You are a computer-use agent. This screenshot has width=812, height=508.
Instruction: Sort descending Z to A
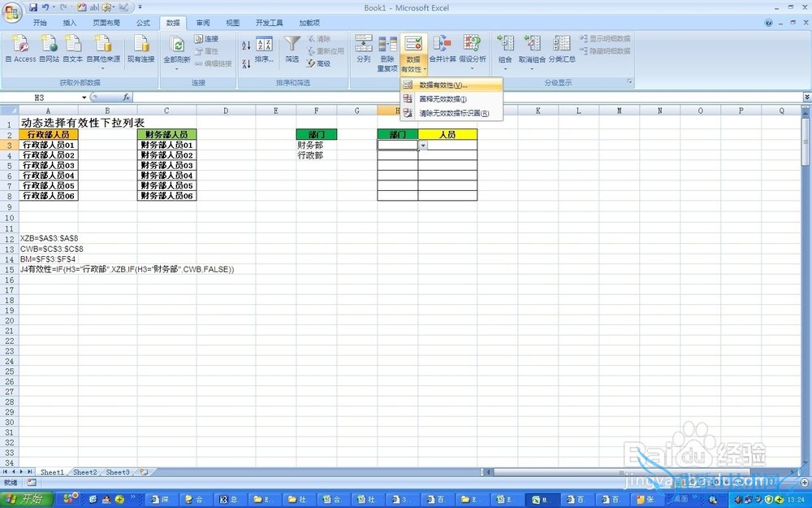pos(246,63)
